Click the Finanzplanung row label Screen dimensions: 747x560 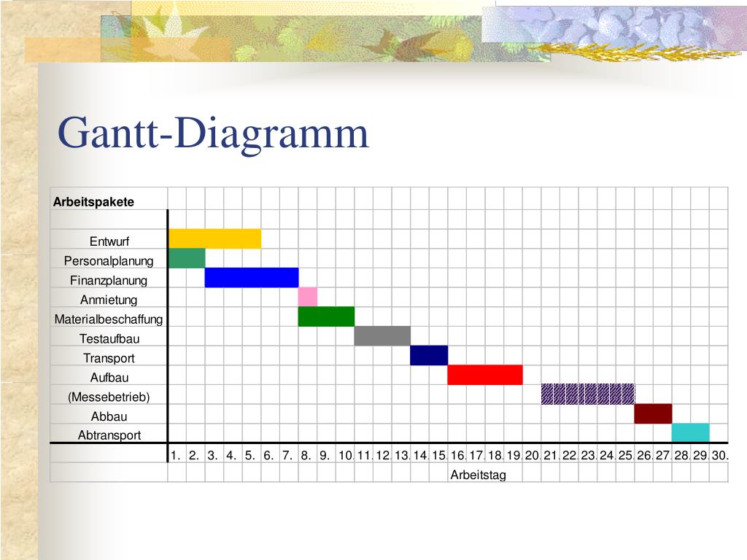point(109,281)
